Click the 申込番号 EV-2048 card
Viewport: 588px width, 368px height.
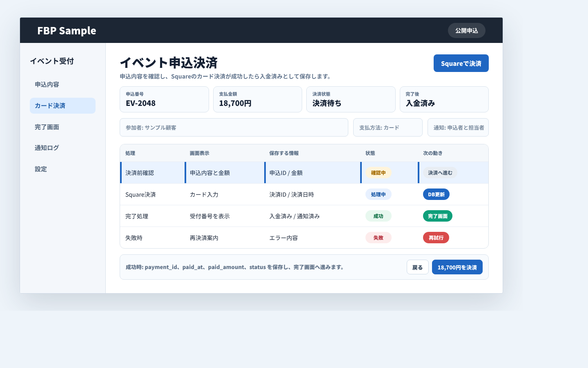[x=164, y=99]
